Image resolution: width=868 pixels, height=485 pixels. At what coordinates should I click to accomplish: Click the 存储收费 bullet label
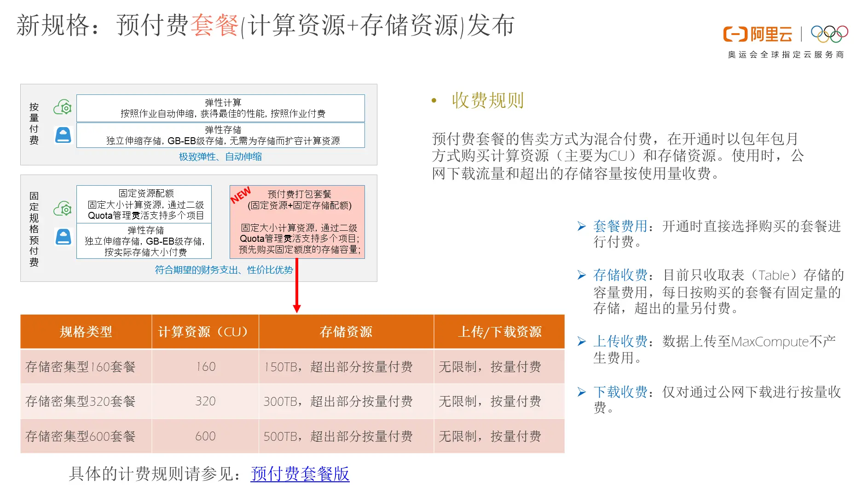620,275
